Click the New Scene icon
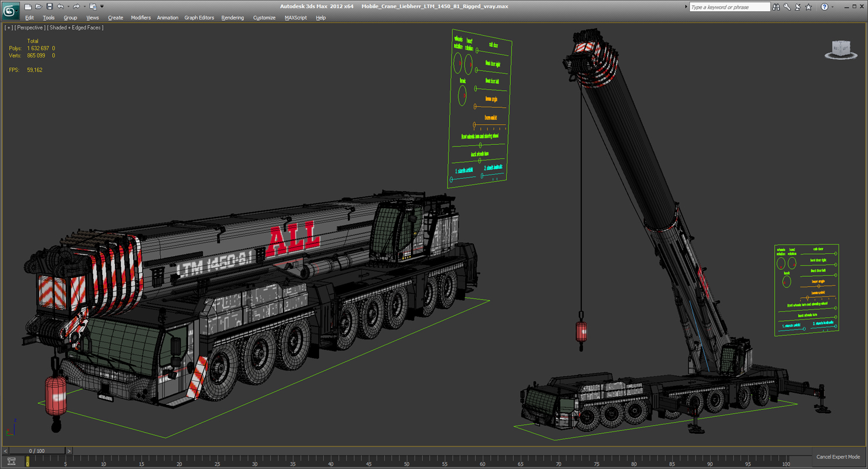 (28, 6)
